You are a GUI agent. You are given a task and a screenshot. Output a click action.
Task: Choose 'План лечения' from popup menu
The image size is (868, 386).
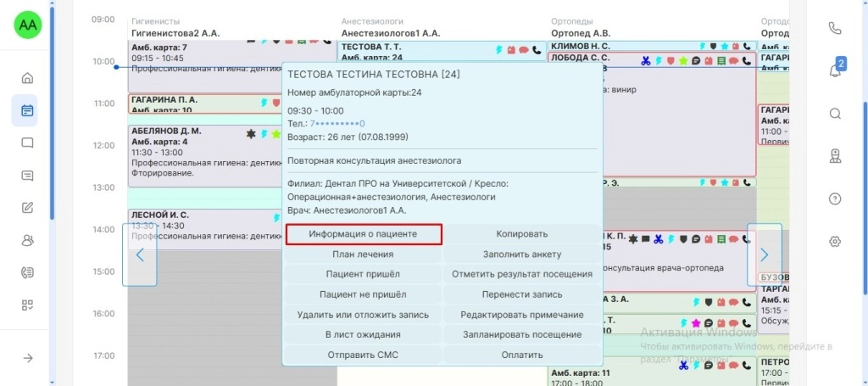(x=363, y=254)
